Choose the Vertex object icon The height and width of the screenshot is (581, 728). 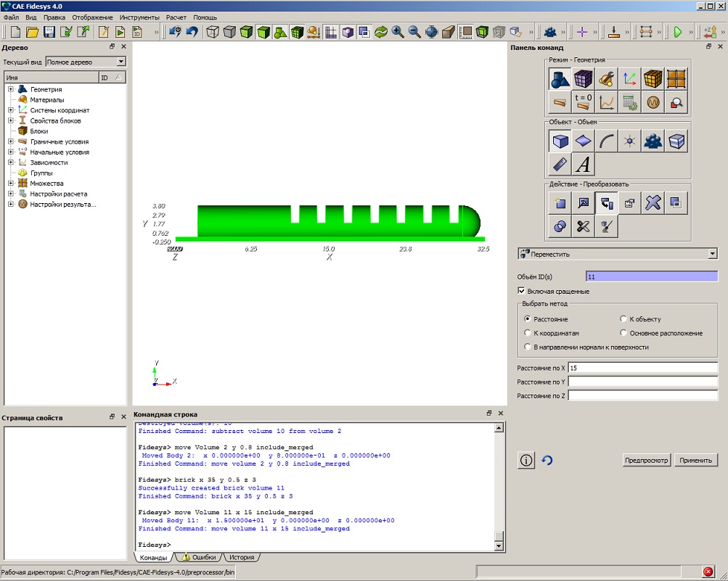pos(629,141)
